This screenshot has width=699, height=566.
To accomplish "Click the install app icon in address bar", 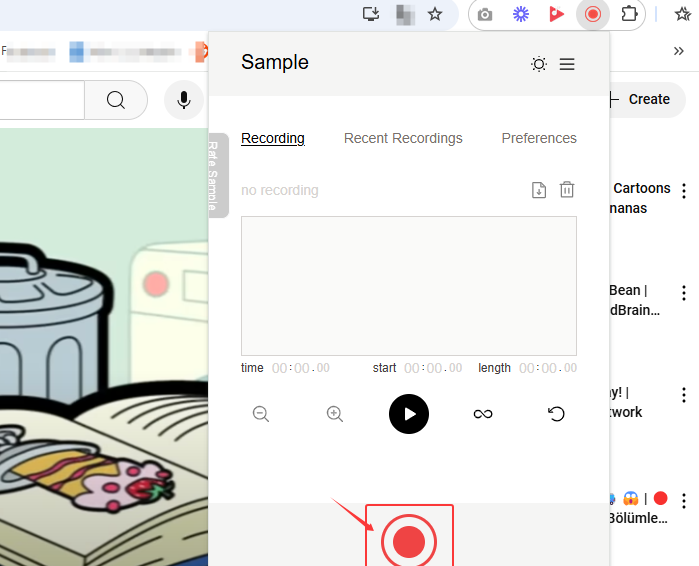I will [x=371, y=14].
